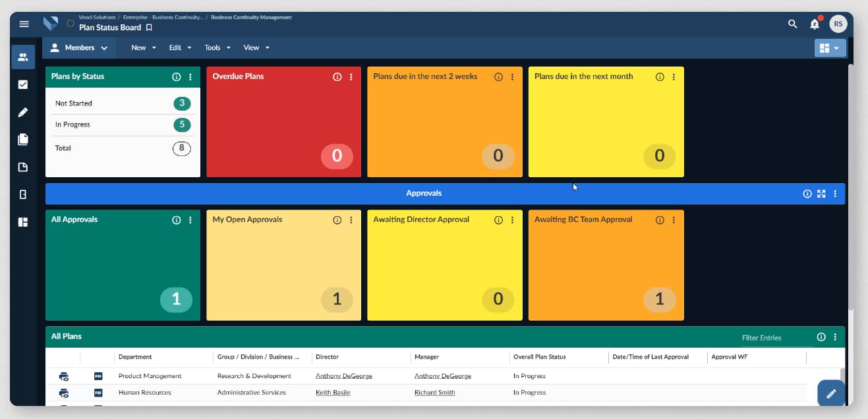Click the floating pencil edit button
868x419 pixels.
click(830, 393)
